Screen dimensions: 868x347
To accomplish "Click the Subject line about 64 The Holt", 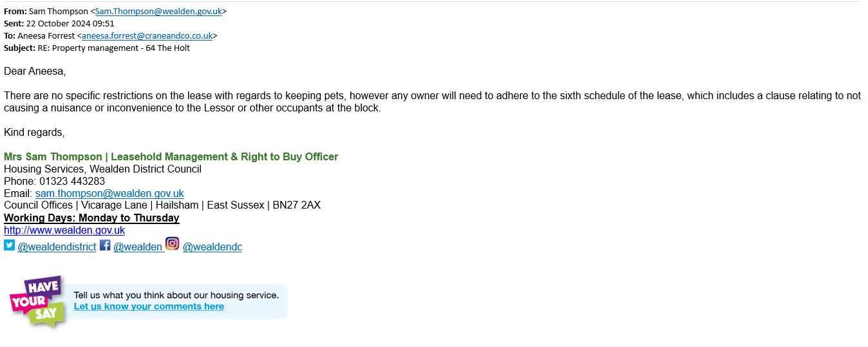I will point(97,48).
